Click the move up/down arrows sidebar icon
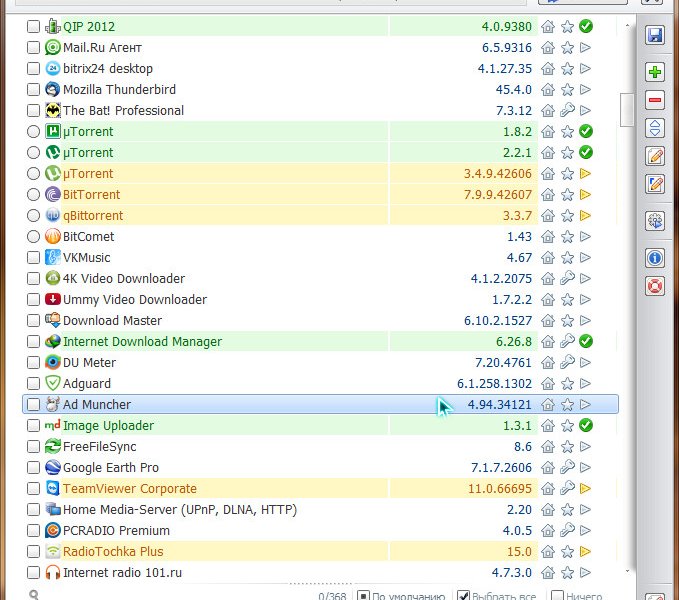 (655, 128)
